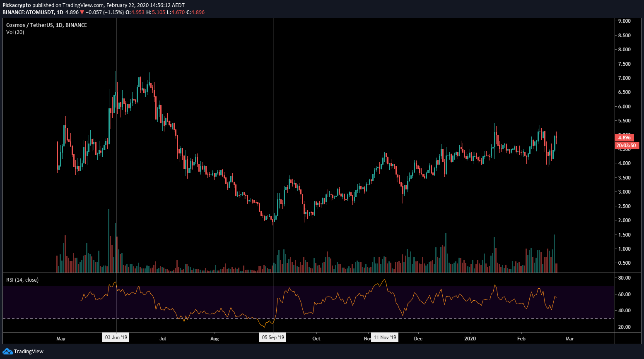Click the 40.00 RSI axis label

point(624,311)
